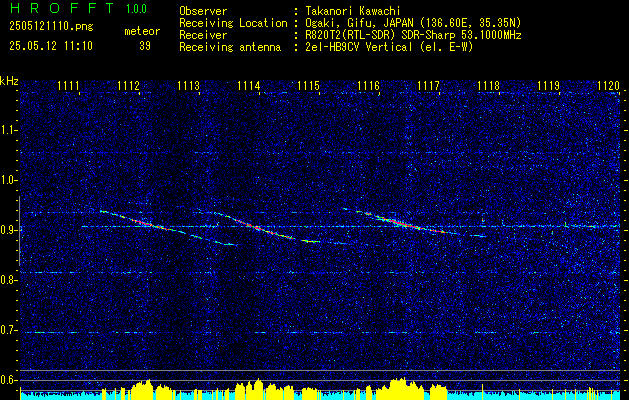
Task: Click the 0.9 kHz axis label
Action: coord(8,230)
